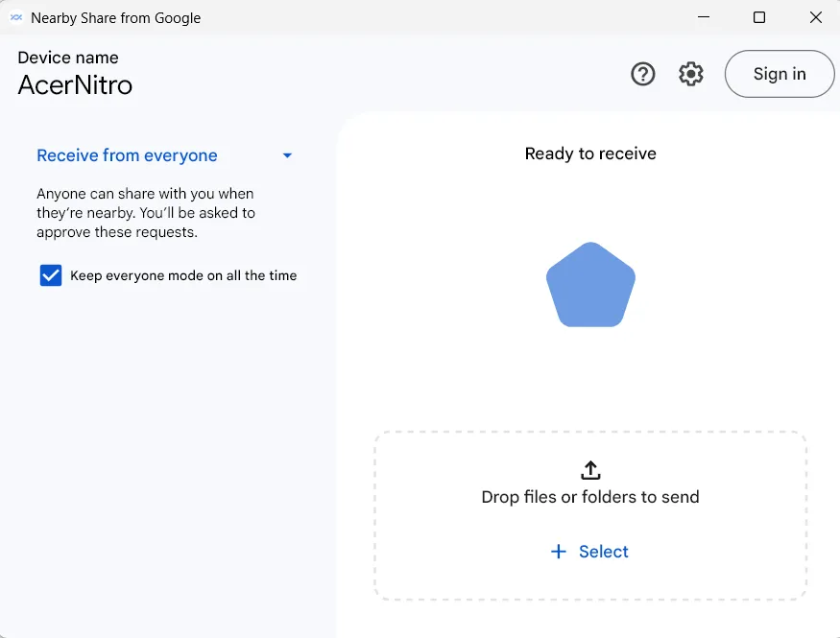Image resolution: width=840 pixels, height=638 pixels.
Task: Maximize the Nearby Share window
Action: pyautogui.click(x=759, y=17)
